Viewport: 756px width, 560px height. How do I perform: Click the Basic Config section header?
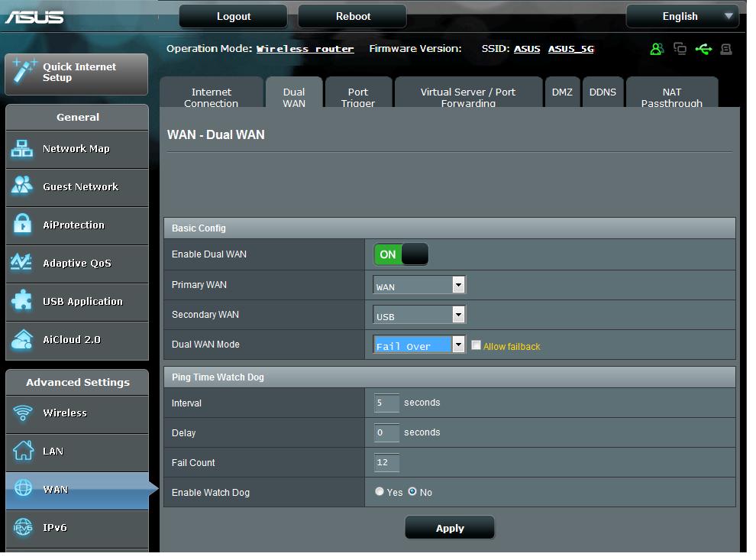449,228
